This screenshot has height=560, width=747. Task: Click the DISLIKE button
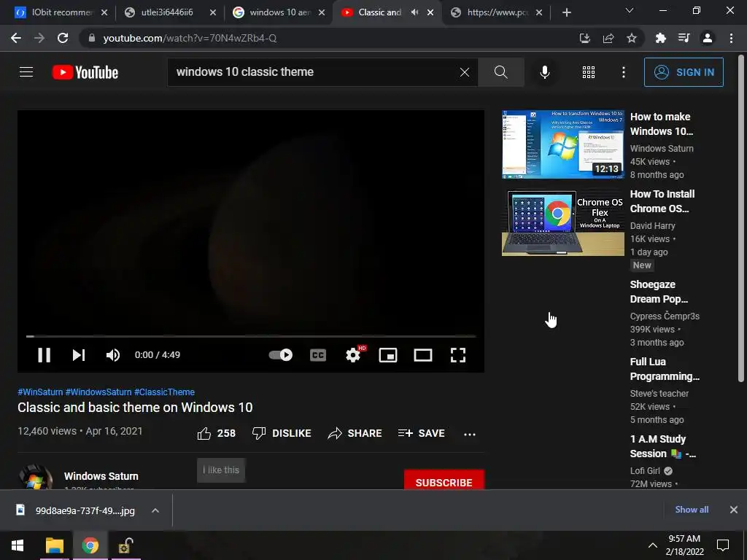282,433
